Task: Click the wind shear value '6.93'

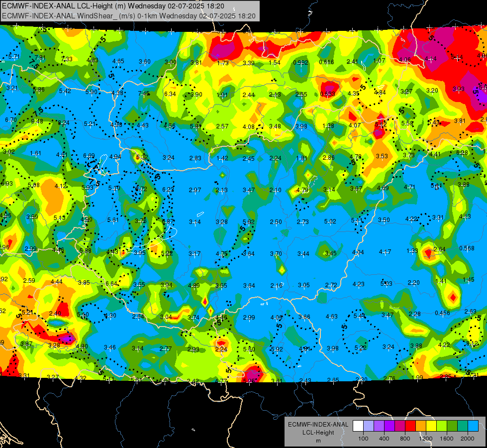Action: [x=7, y=183]
